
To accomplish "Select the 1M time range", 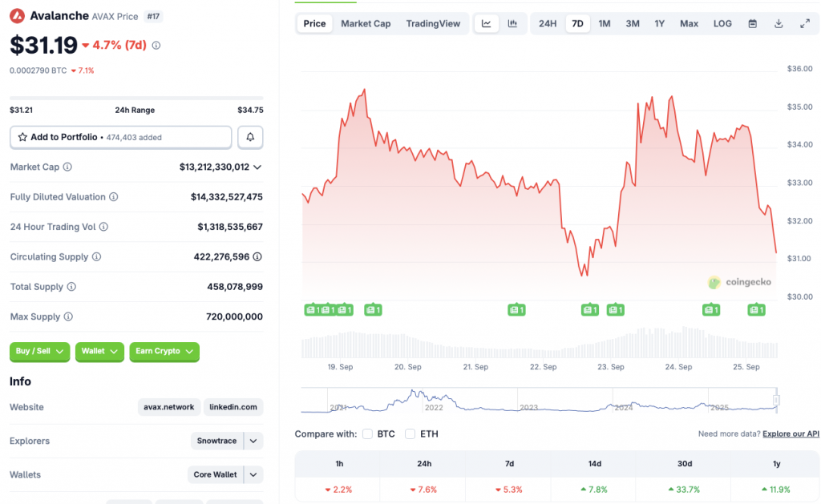I will pyautogui.click(x=605, y=23).
